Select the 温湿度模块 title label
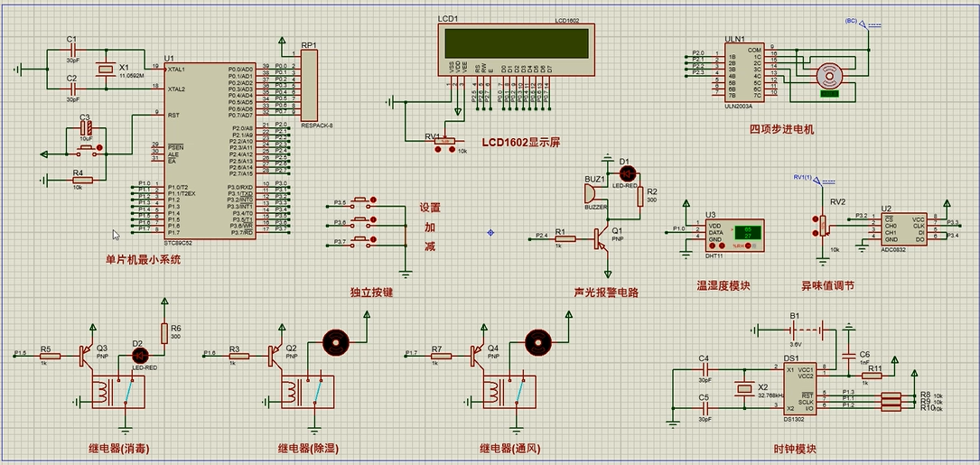This screenshot has height=465, width=980. [x=723, y=285]
